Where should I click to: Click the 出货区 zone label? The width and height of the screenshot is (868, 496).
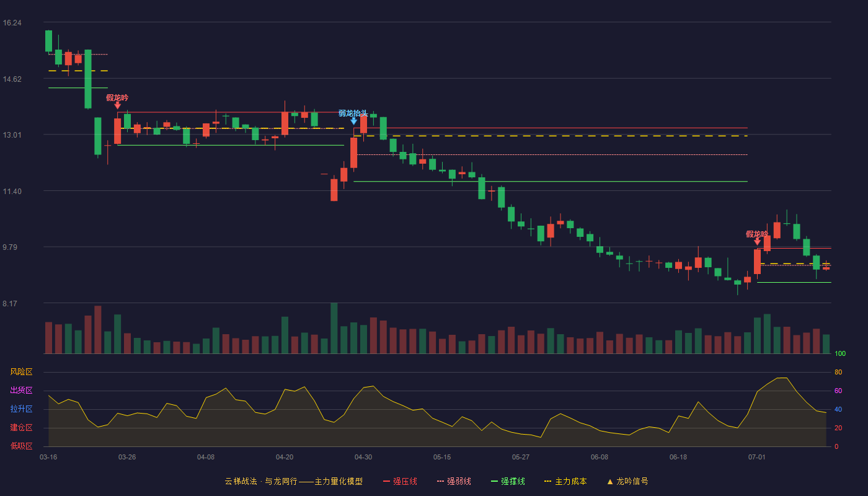[x=21, y=391]
